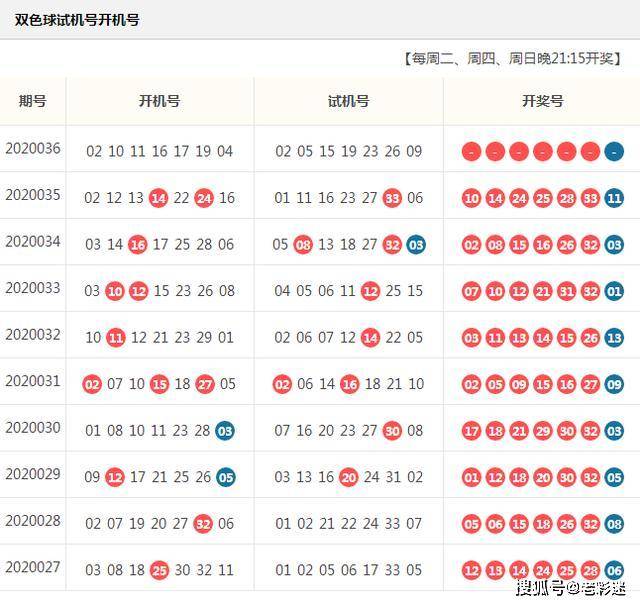Click red ball 10 in 2020033 开机号
Image resolution: width=640 pixels, height=605 pixels.
pos(115,291)
